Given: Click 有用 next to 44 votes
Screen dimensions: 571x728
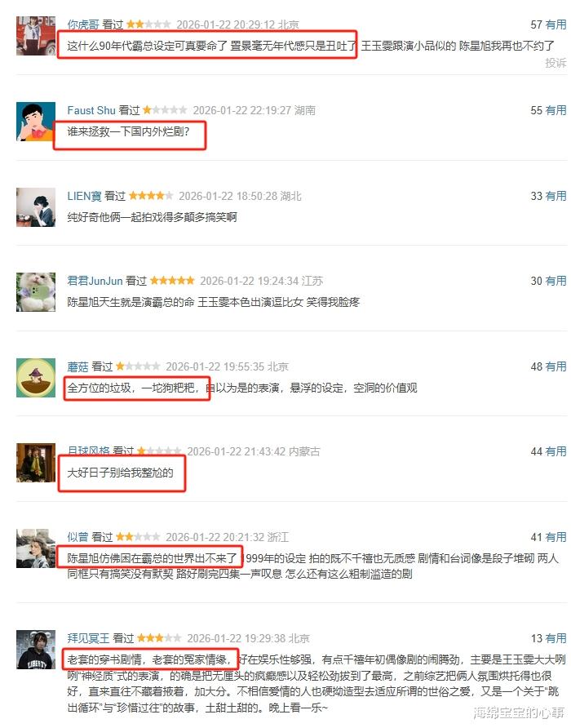Looking at the screenshot, I should (556, 451).
